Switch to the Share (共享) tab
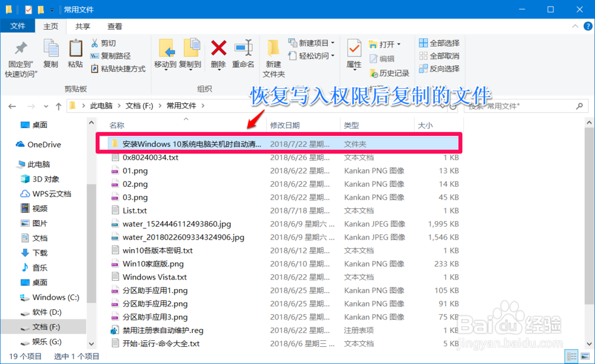Screen dimensions: 595x364 [82, 26]
